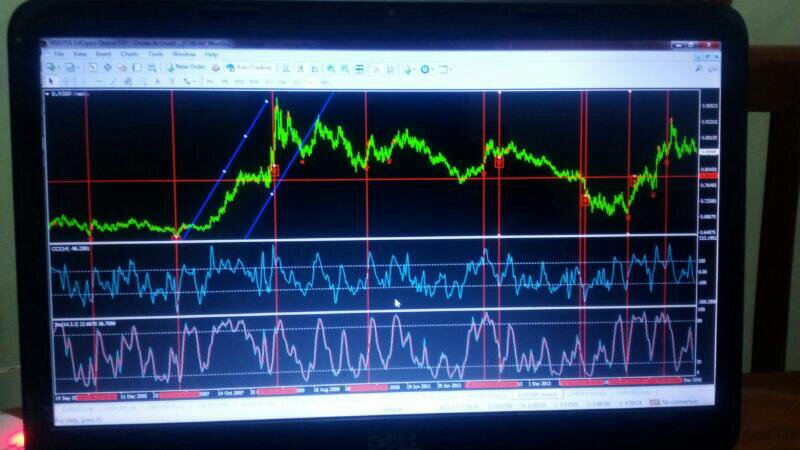Click the new chart icon
This screenshot has width=800, height=450.
click(52, 67)
